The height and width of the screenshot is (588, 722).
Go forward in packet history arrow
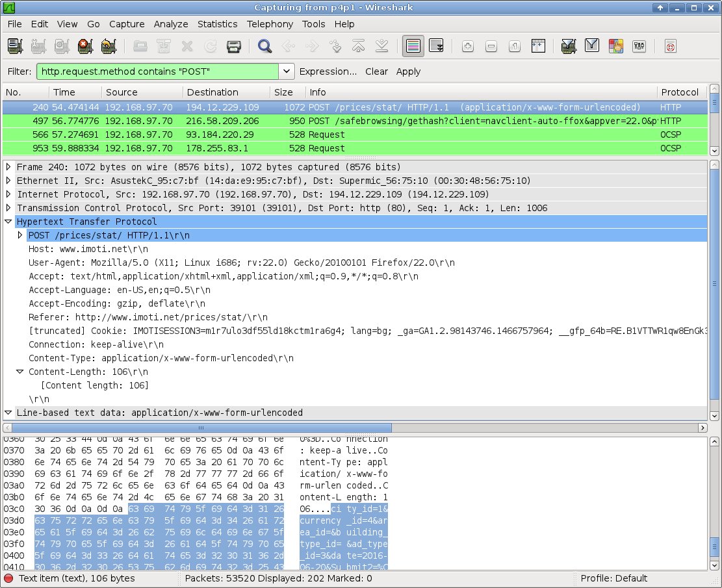(x=312, y=46)
